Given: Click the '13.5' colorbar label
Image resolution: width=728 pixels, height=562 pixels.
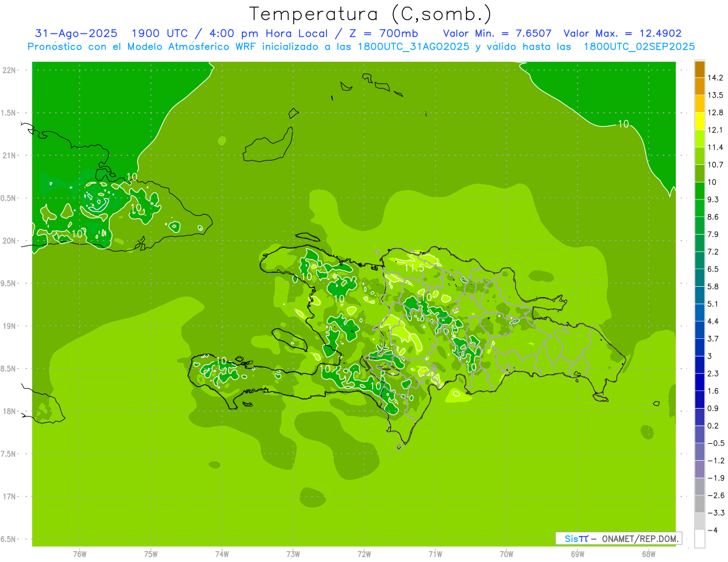Looking at the screenshot, I should pyautogui.click(x=716, y=95).
